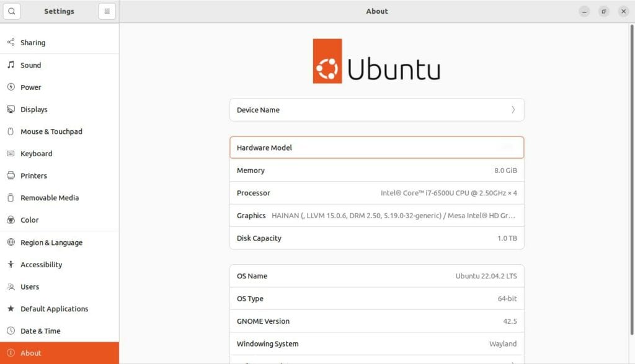Viewport: 635px width, 364px height.
Task: Click the Printers icon
Action: pyautogui.click(x=10, y=175)
